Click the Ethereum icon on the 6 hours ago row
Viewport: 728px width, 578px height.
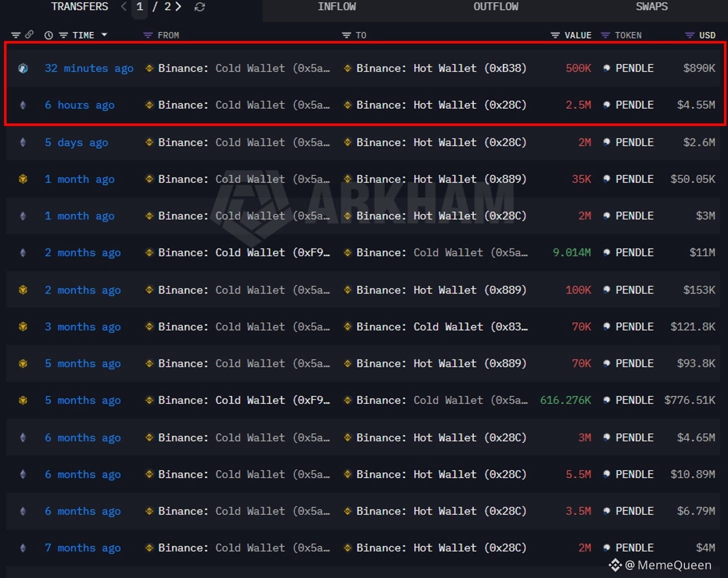pos(23,105)
